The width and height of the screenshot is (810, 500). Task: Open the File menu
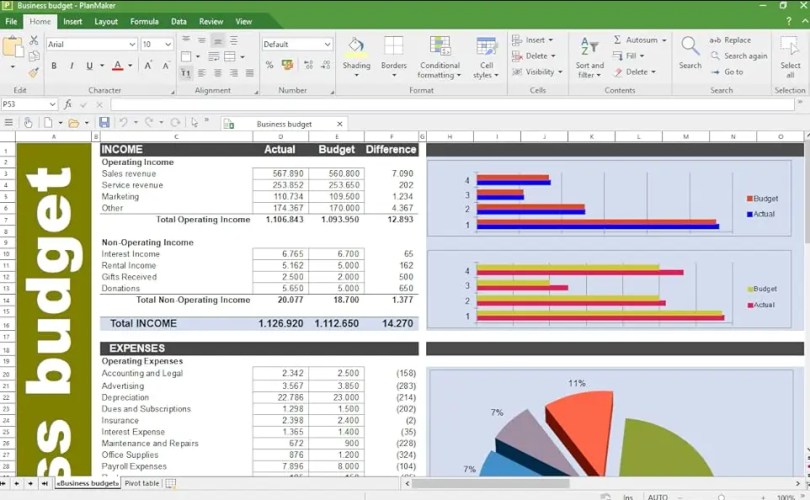11,22
